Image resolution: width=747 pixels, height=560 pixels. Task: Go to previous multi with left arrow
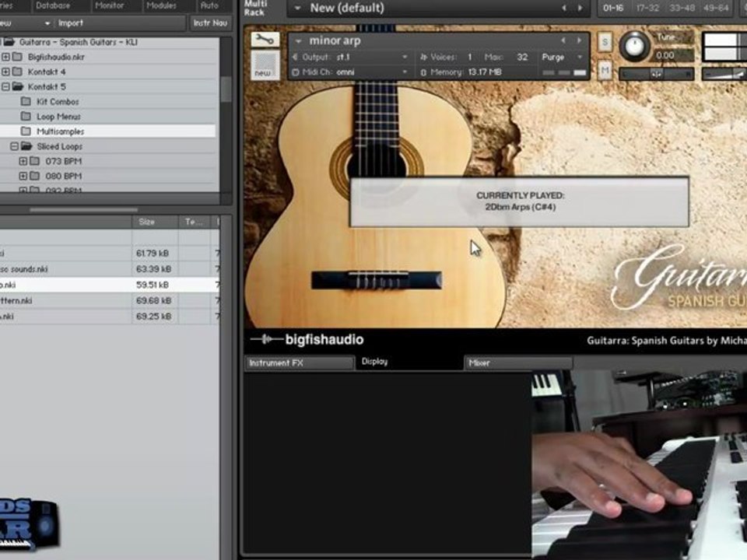click(564, 8)
